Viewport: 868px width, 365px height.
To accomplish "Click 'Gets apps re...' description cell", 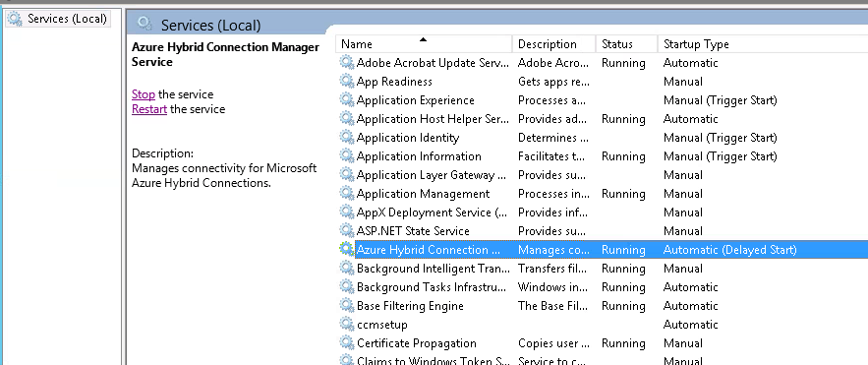I will [553, 82].
